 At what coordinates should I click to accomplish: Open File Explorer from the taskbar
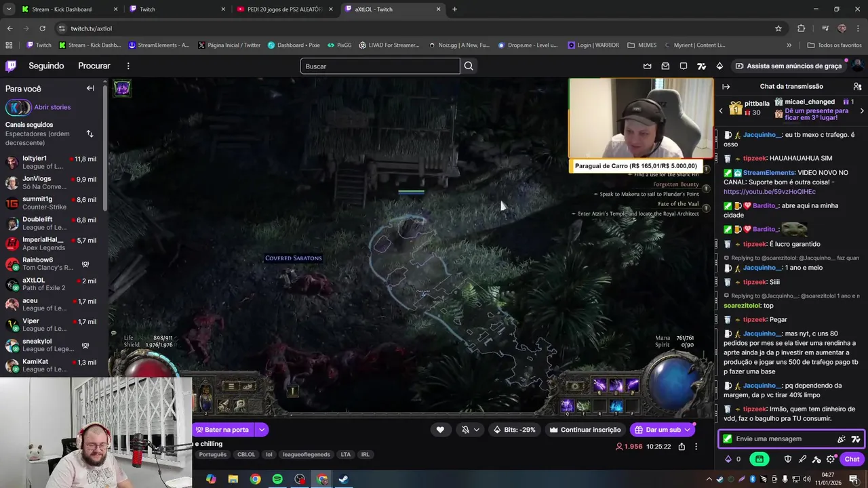click(x=233, y=479)
